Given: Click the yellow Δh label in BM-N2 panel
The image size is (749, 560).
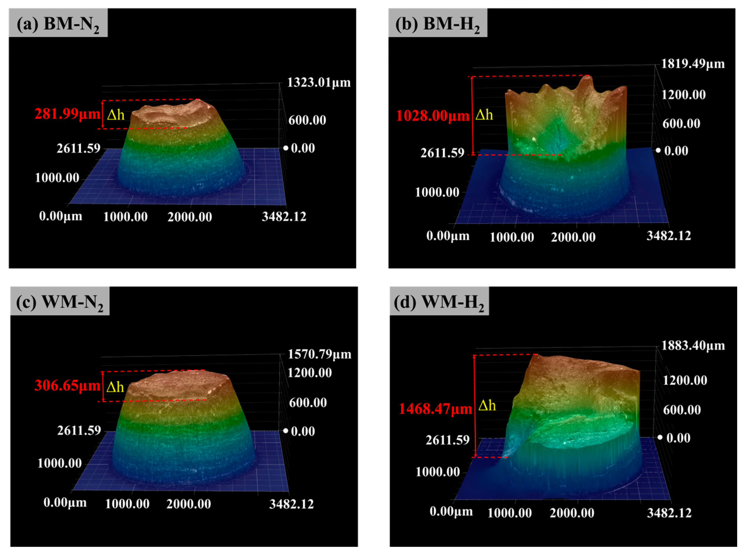Looking at the screenshot, I should click(x=116, y=115).
